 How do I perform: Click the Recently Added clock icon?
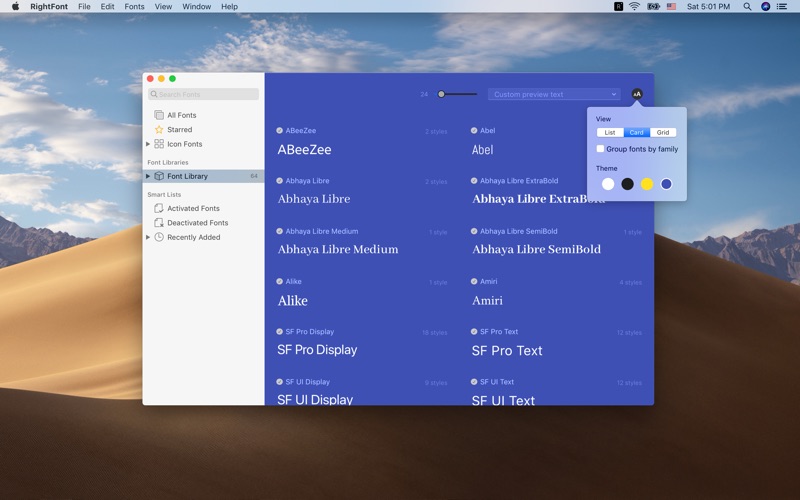[159, 237]
